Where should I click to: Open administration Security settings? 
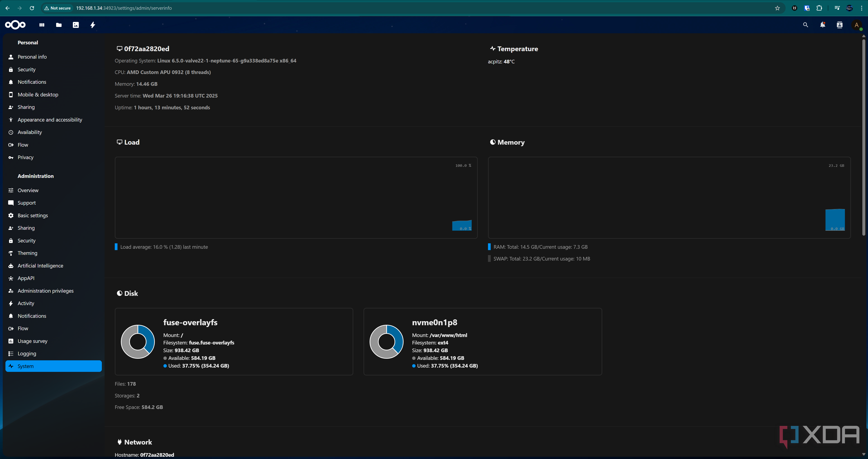coord(54,241)
